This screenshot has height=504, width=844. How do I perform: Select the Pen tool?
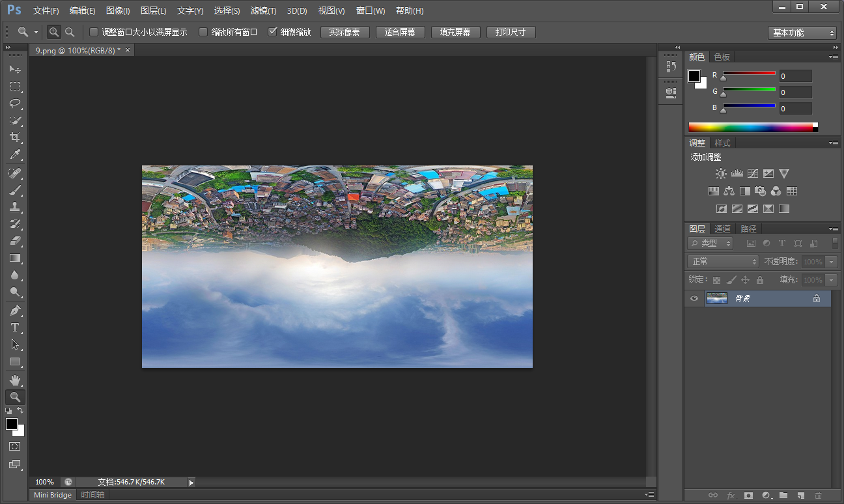pyautogui.click(x=15, y=311)
